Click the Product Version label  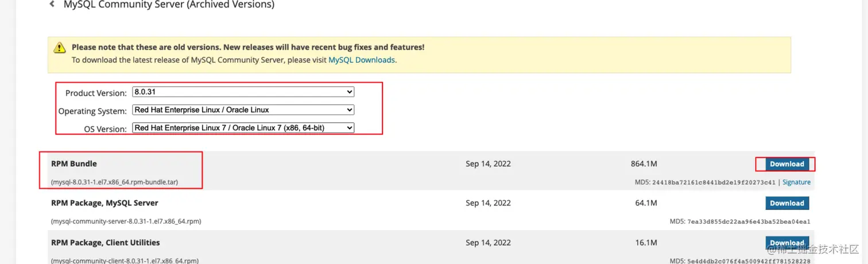96,93
